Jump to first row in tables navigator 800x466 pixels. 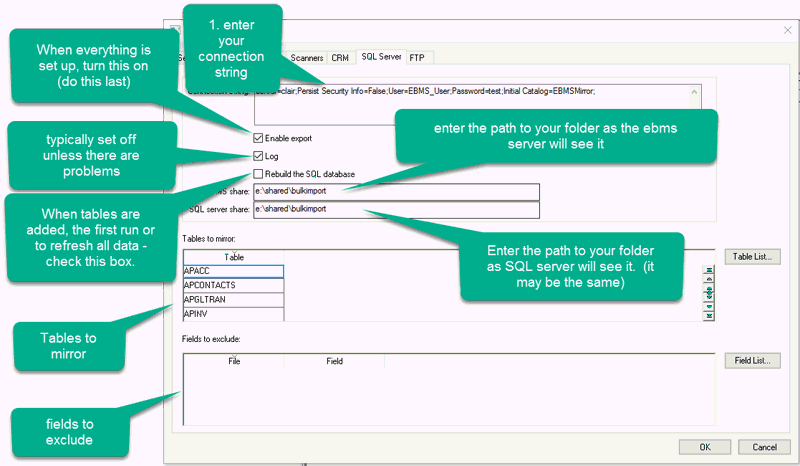coord(709,270)
